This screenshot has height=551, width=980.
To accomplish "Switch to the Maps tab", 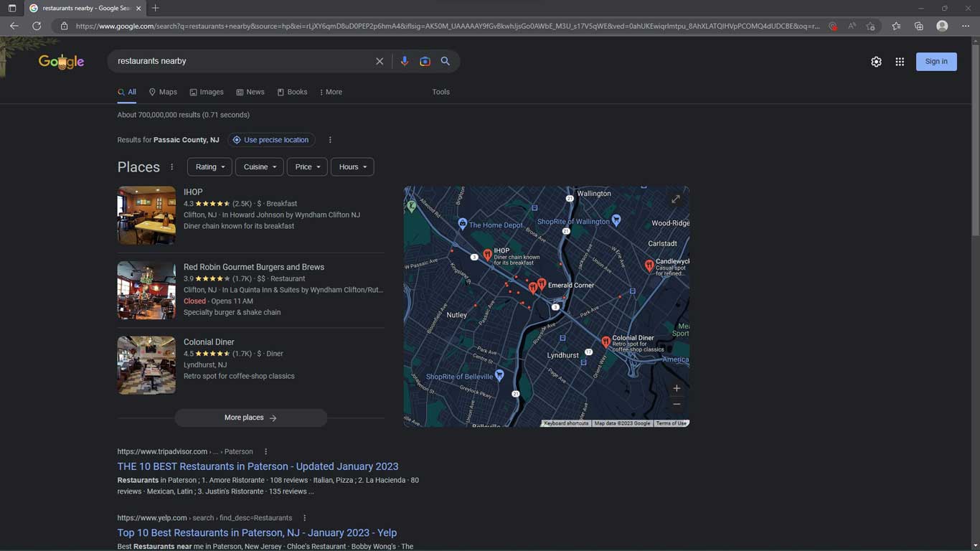I will click(163, 92).
